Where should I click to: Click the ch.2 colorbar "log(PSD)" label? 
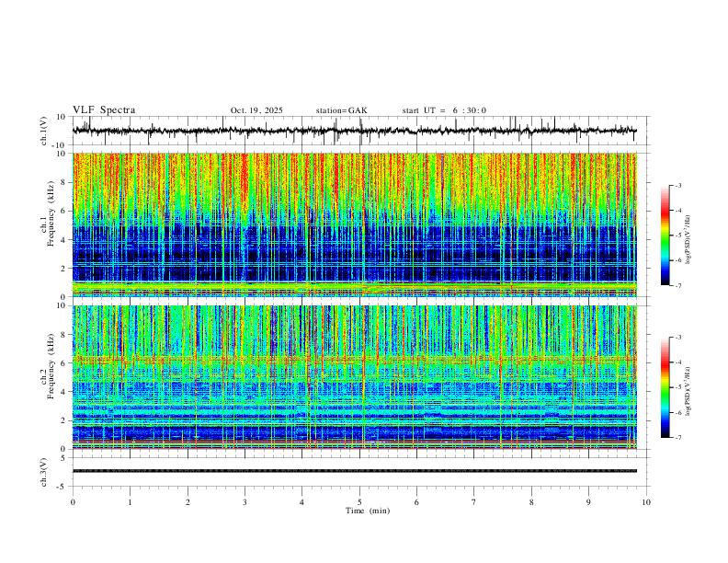click(688, 392)
